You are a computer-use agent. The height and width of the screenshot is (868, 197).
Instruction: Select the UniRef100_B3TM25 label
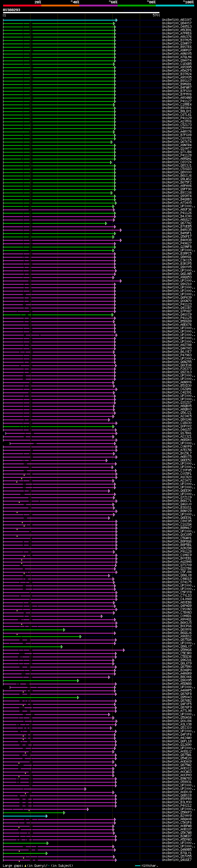(x=177, y=40)
